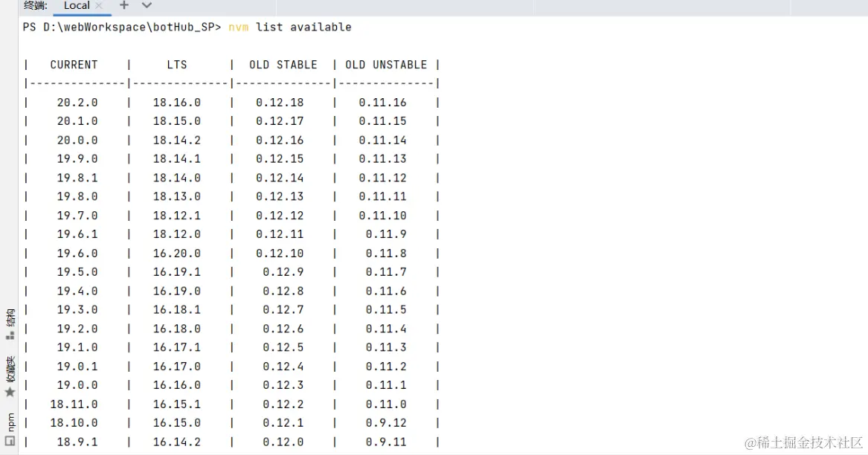Click the OLD UNSTABLE column header
Viewport: 868px width, 455px height.
click(386, 65)
